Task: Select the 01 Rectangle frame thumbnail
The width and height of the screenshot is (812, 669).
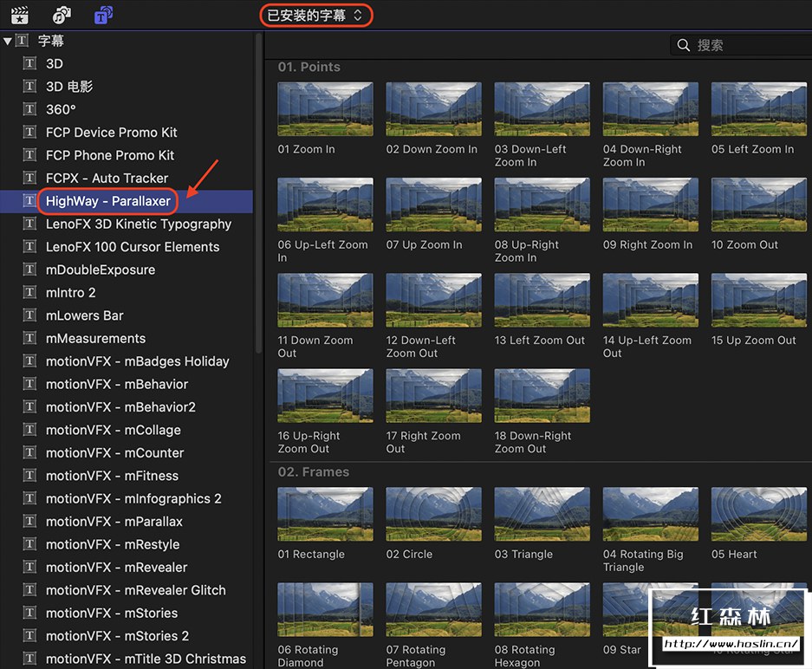Action: [x=325, y=514]
